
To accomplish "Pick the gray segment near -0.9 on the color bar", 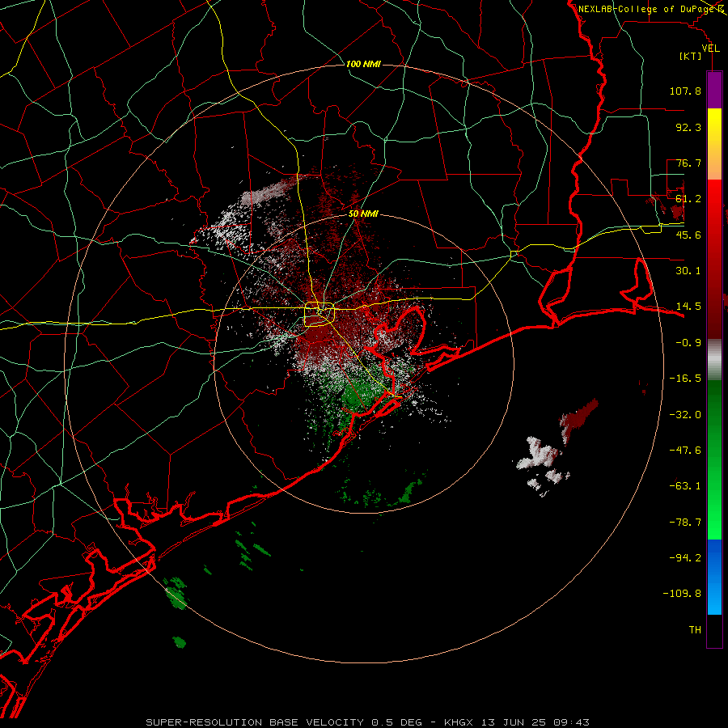I will (714, 360).
